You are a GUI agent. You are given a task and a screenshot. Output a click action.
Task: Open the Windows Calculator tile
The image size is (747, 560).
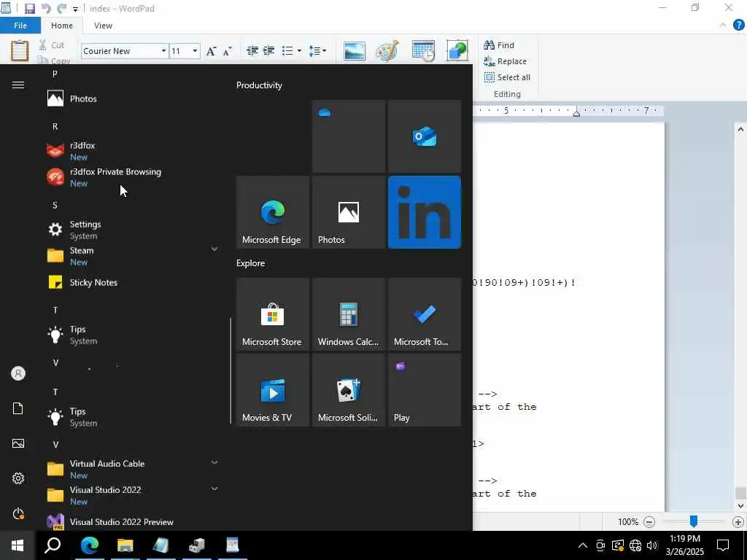pos(348,314)
